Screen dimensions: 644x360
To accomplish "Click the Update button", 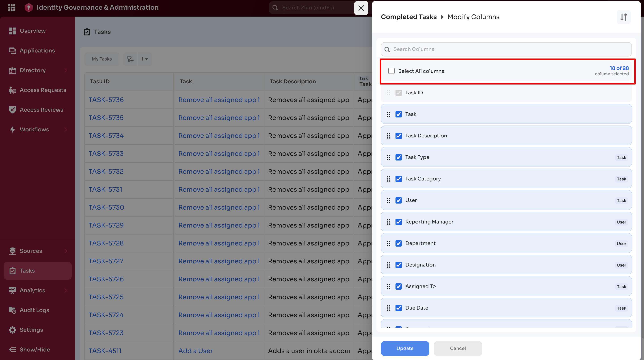I will click(x=405, y=348).
